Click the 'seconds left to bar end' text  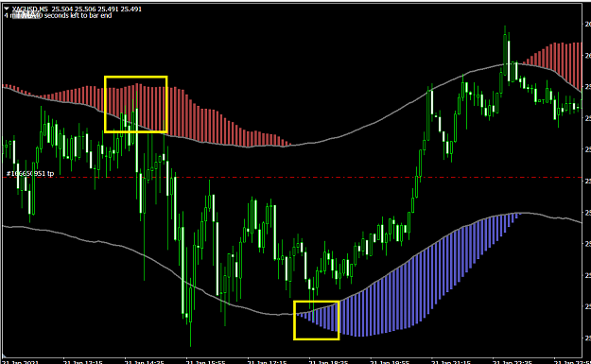click(78, 15)
